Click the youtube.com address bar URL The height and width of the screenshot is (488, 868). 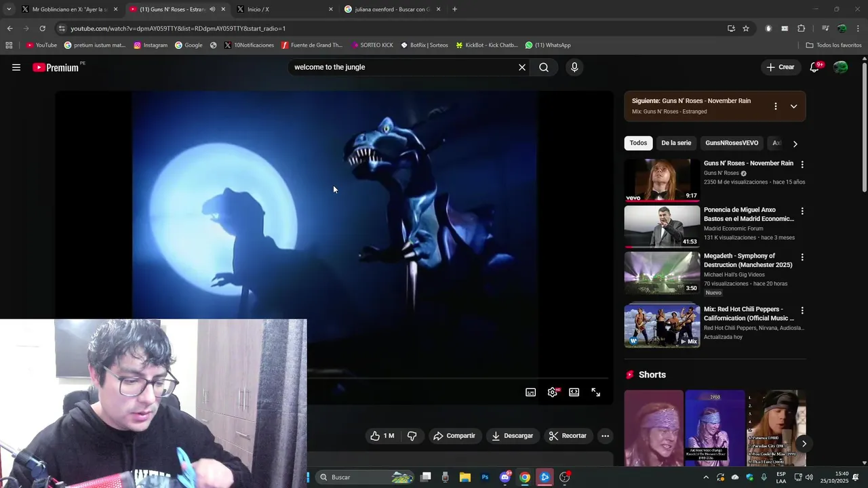178,28
